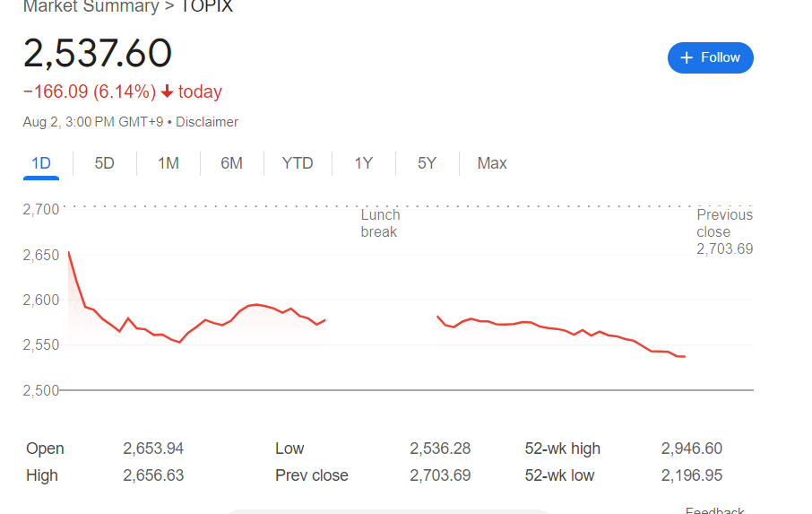Click the 2,537.60 current price
This screenshot has height=514, width=812.
tap(98, 54)
